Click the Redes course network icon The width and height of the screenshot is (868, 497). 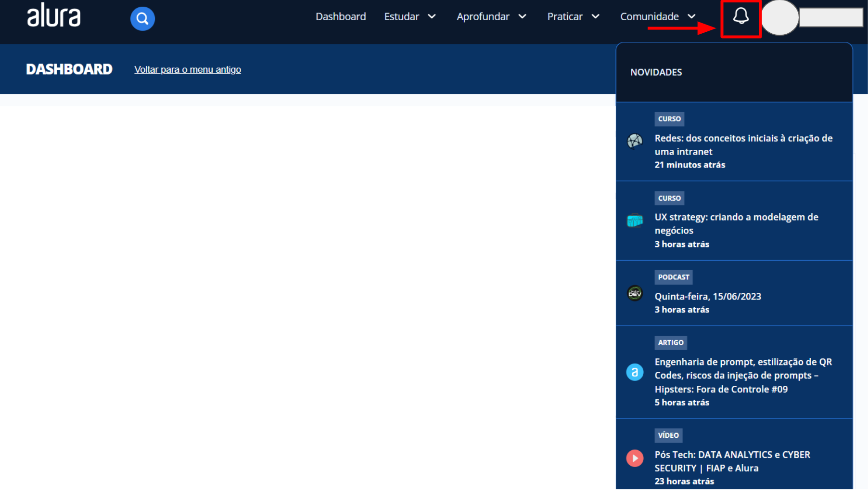[635, 141]
